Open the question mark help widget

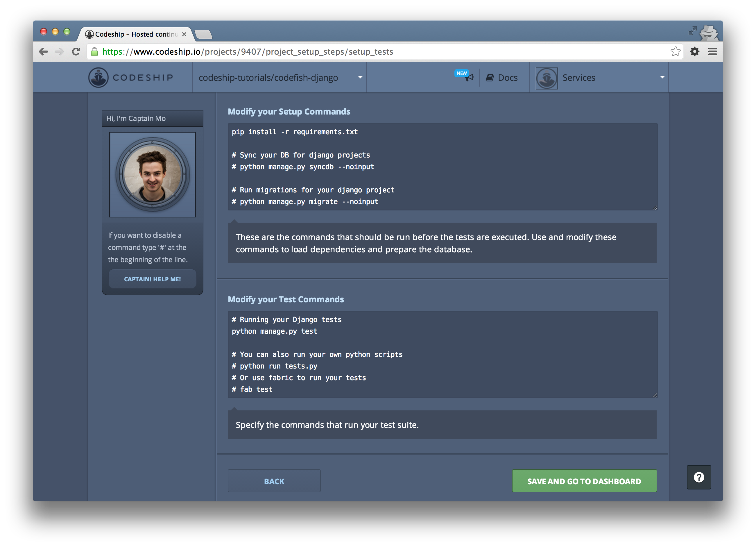[x=699, y=477]
